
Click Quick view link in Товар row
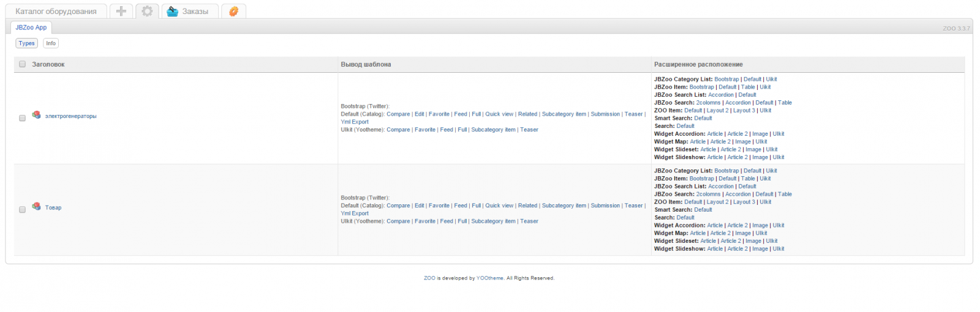[x=499, y=206]
